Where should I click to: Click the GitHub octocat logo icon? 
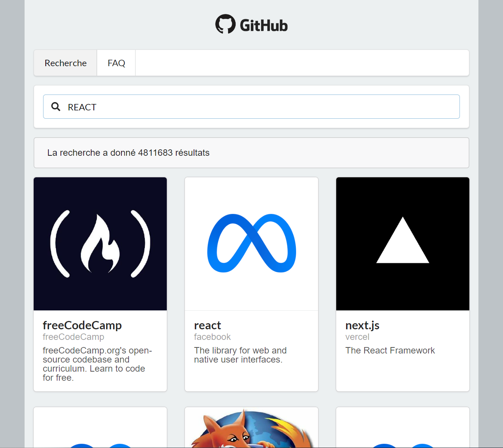[225, 24]
